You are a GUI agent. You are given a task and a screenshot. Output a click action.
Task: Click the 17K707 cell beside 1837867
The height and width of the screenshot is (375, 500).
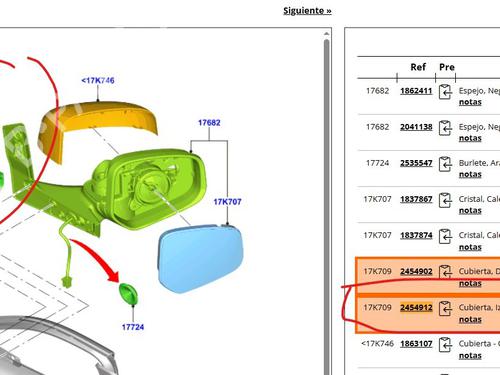click(377, 199)
